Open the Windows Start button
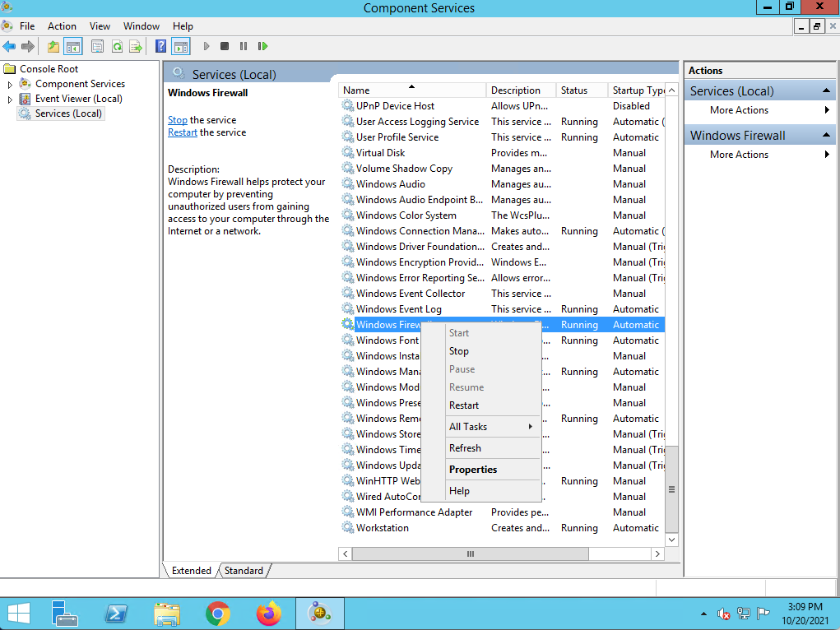 (19, 614)
